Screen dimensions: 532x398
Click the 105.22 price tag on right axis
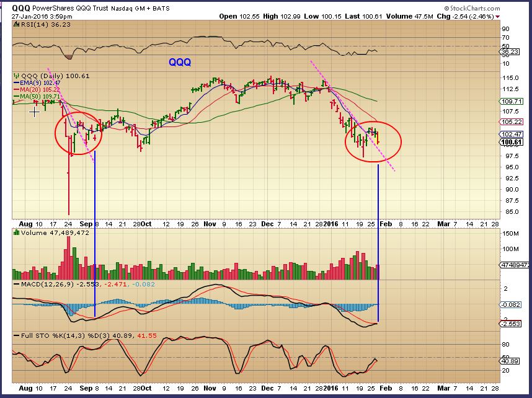click(x=512, y=122)
